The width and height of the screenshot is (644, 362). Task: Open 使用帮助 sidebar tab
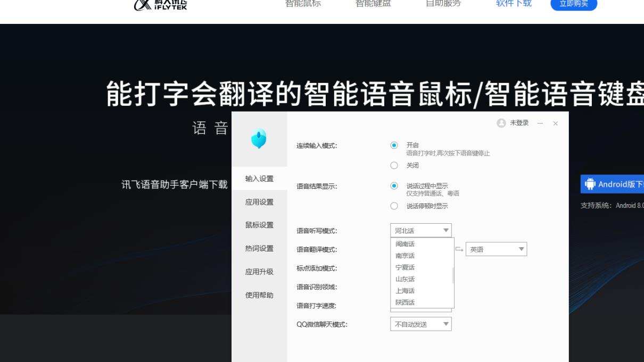259,295
